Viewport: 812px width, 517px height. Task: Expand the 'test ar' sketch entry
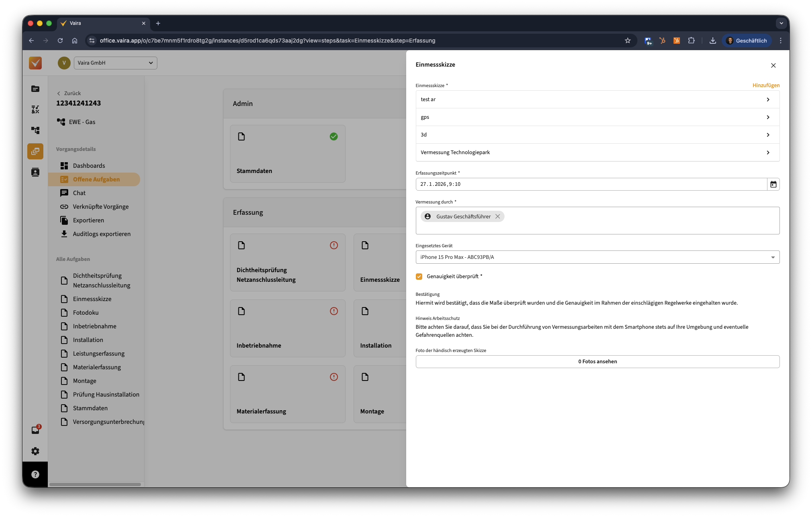pos(597,100)
